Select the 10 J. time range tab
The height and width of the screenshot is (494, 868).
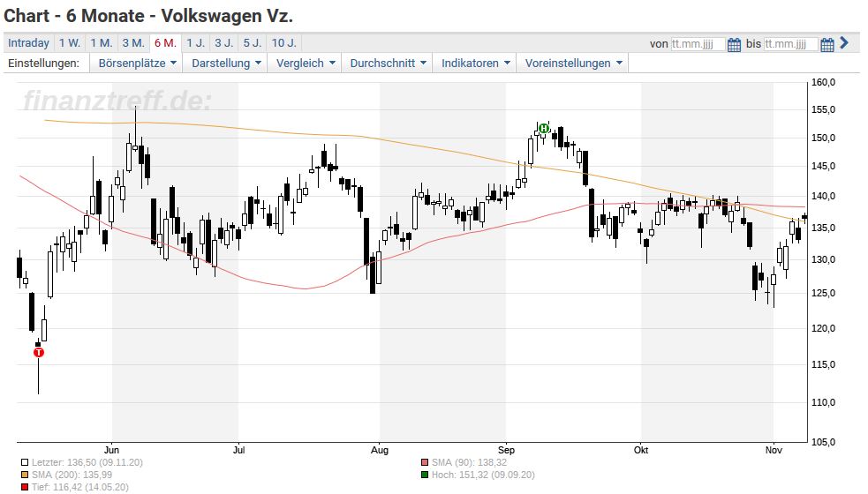pyautogui.click(x=284, y=43)
